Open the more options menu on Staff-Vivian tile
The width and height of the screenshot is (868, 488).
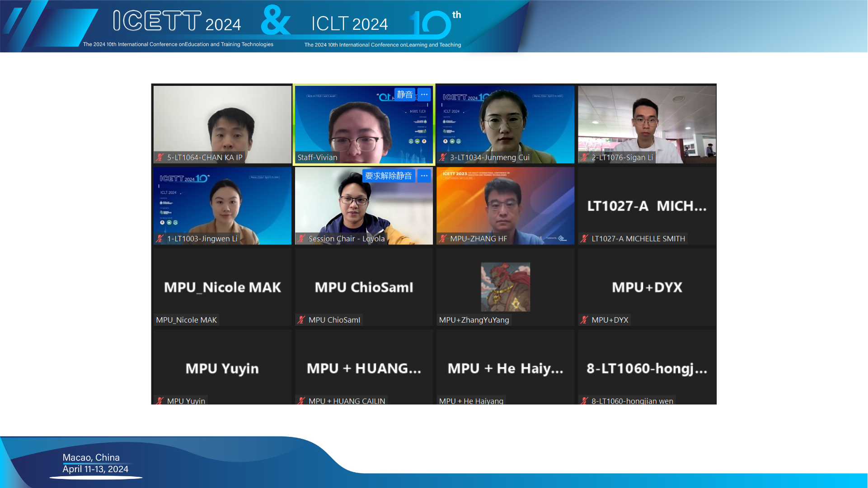coord(424,94)
